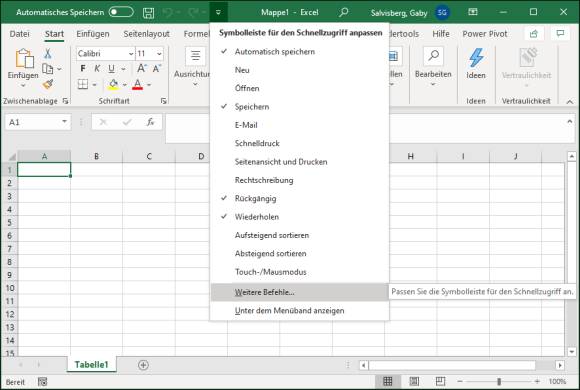The height and width of the screenshot is (390, 580).
Task: Select the Format Painter brush icon
Action: point(48,84)
